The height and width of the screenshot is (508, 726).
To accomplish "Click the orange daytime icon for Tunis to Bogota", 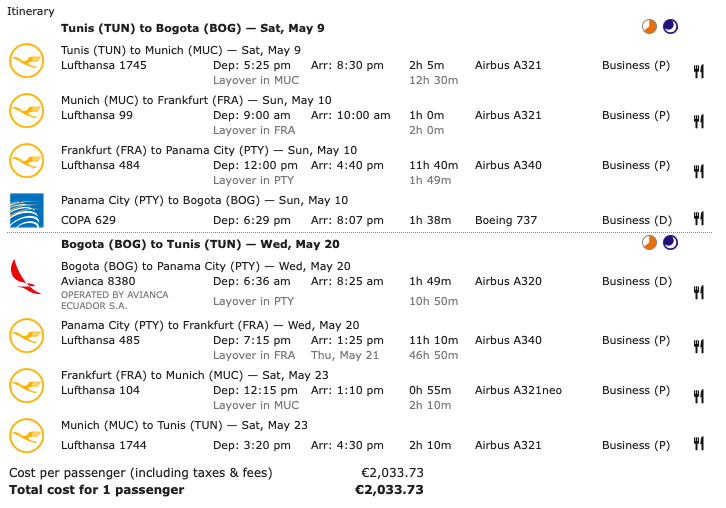I will [650, 28].
